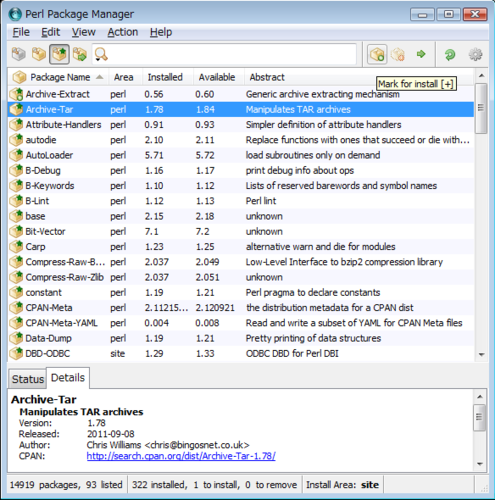
Task: Select the Compress-Raw-Zlib package name
Action: pos(65,277)
